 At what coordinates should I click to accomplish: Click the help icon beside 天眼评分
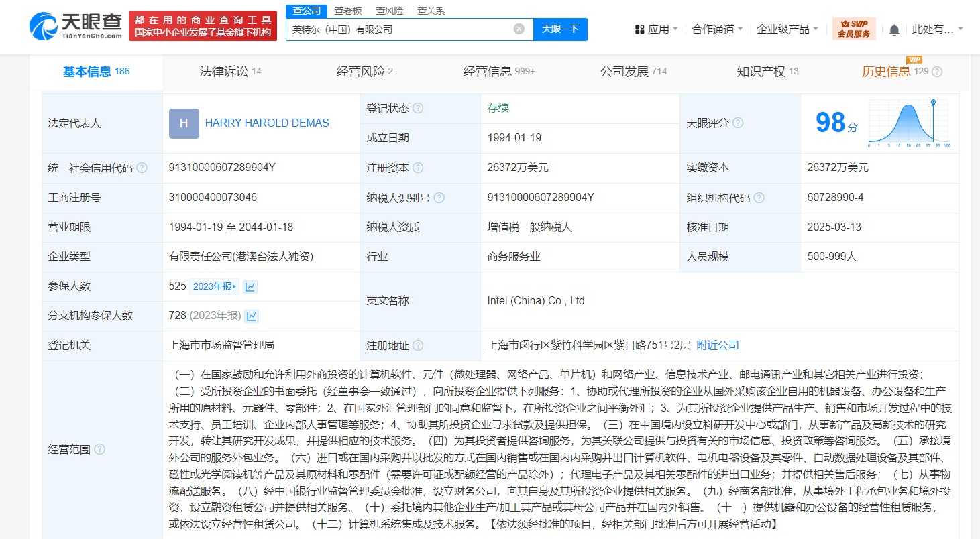(x=738, y=123)
